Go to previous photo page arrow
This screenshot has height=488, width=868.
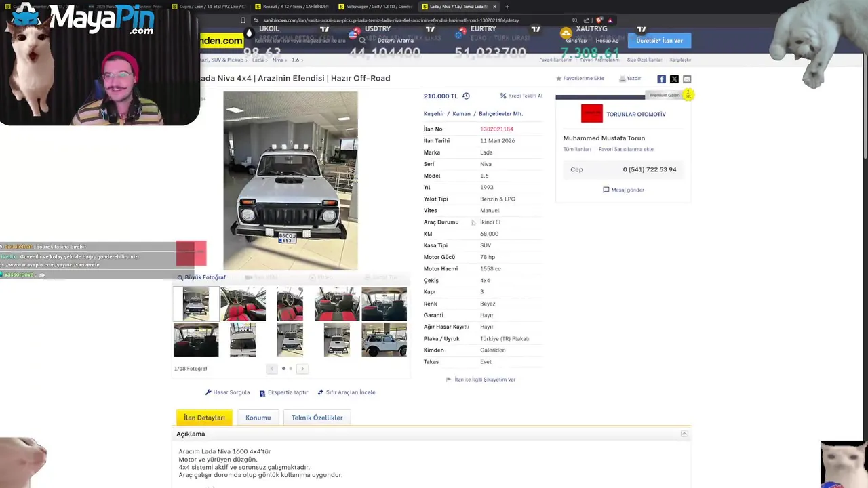(271, 369)
